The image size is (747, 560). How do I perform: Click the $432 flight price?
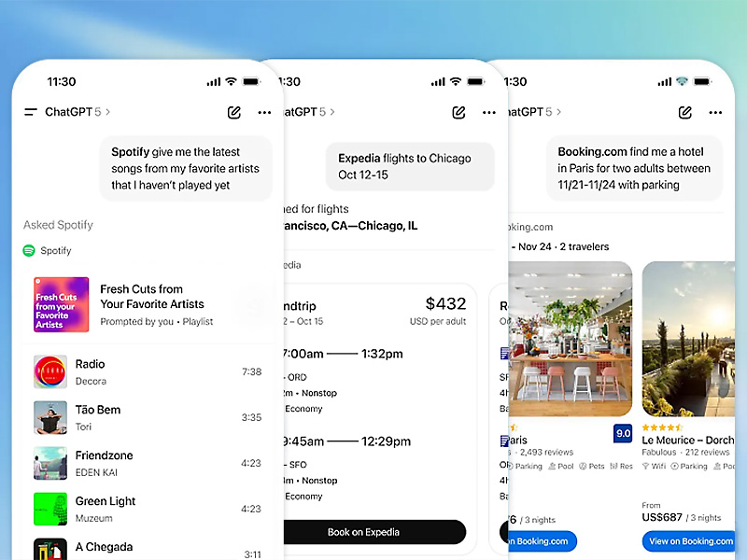(x=445, y=303)
